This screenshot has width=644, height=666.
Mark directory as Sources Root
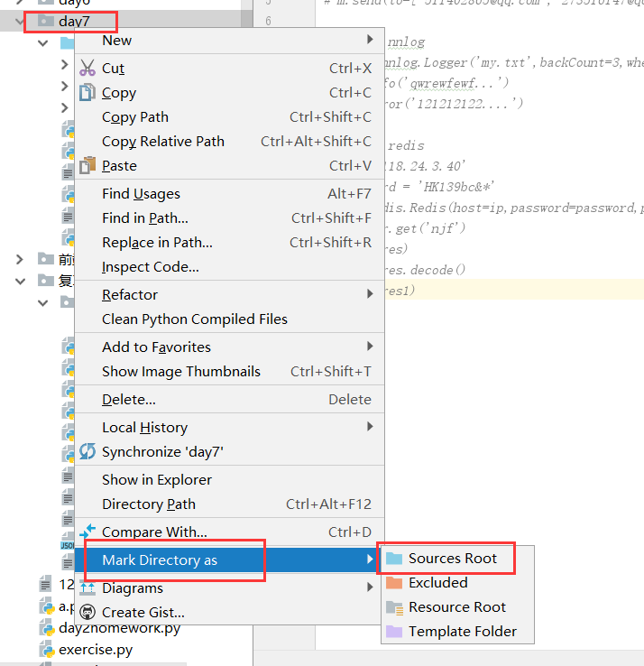[457, 558]
